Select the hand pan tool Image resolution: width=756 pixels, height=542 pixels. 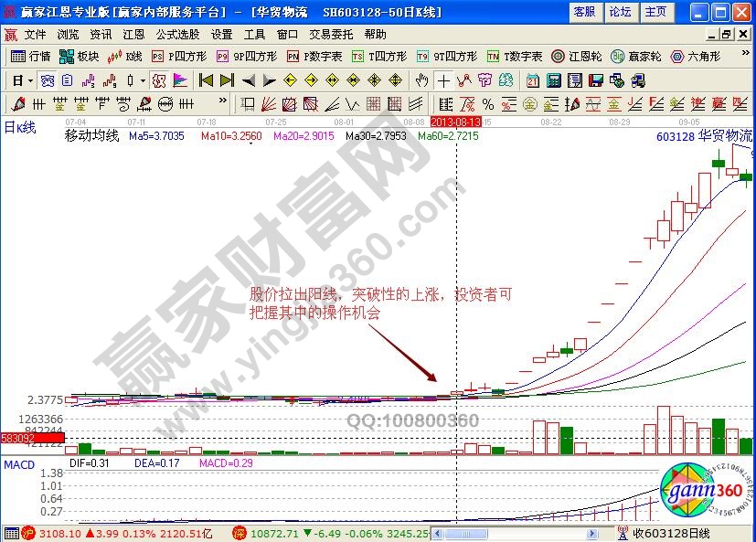coord(421,80)
